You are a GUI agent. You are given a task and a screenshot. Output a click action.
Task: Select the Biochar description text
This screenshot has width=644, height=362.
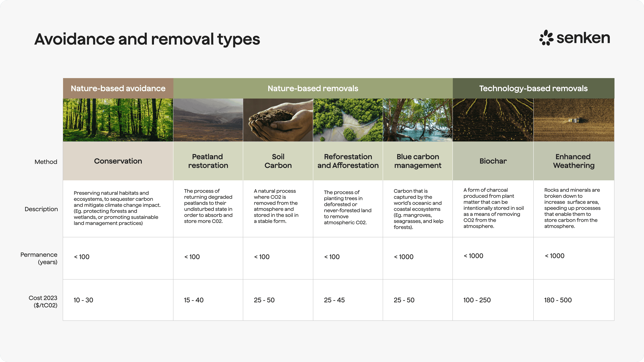pos(494,208)
